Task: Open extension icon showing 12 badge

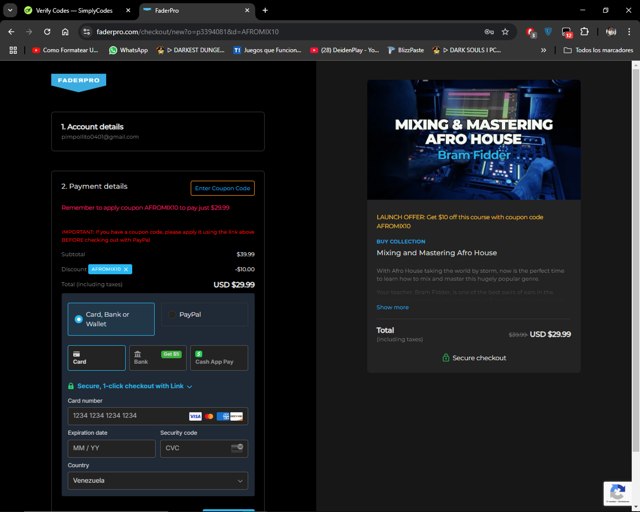Action: coord(567,32)
